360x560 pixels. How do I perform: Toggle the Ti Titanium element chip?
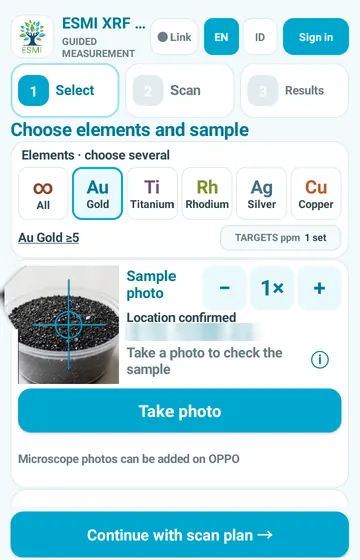(152, 193)
